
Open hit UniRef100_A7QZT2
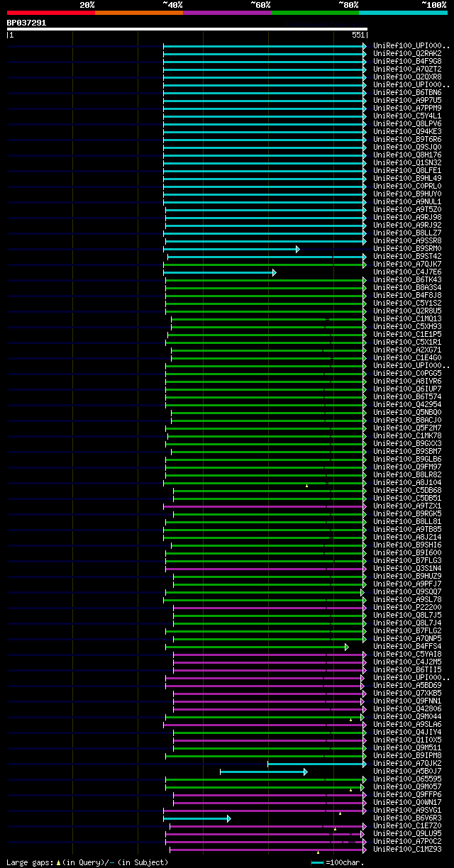point(407,69)
